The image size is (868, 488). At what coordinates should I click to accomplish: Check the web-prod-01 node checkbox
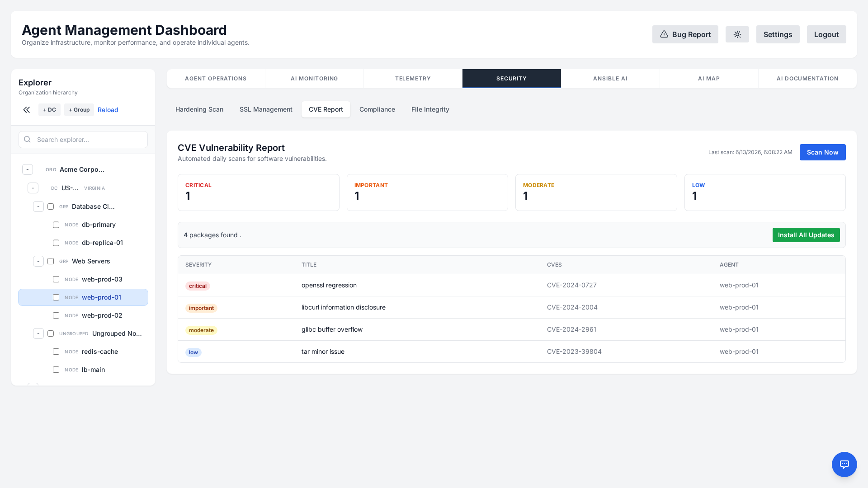click(x=56, y=297)
